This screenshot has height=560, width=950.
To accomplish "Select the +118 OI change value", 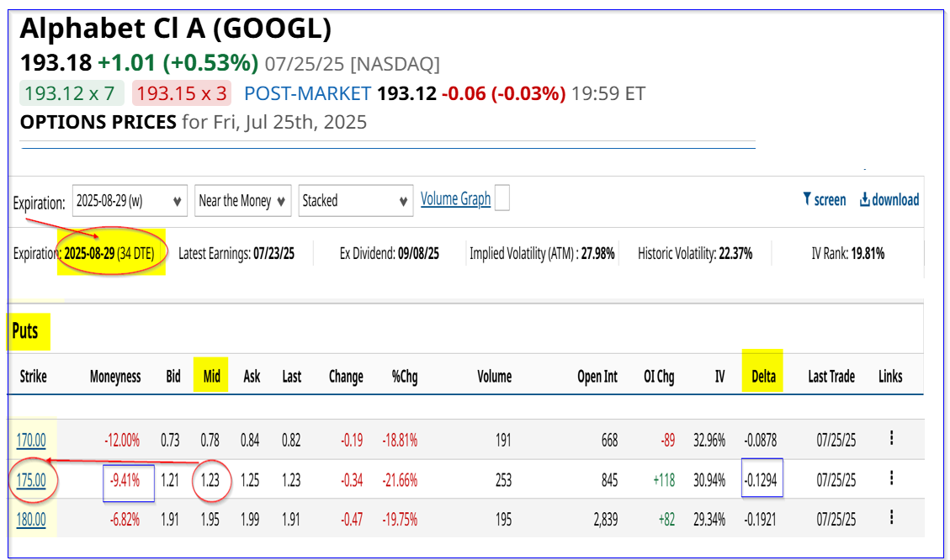I will 663,481.
